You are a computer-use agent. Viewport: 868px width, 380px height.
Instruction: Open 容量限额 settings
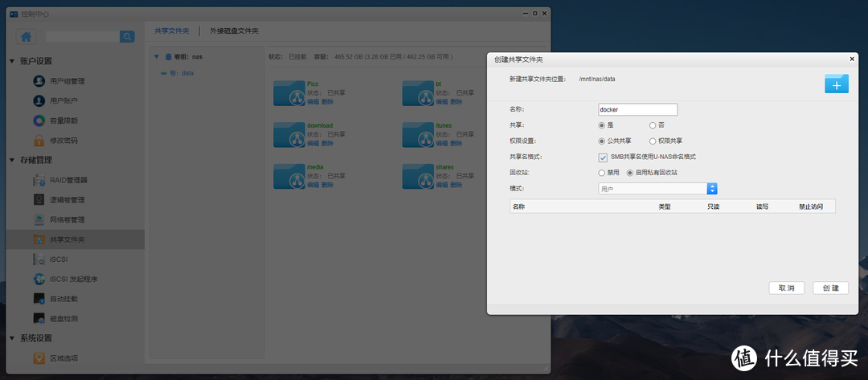(63, 121)
